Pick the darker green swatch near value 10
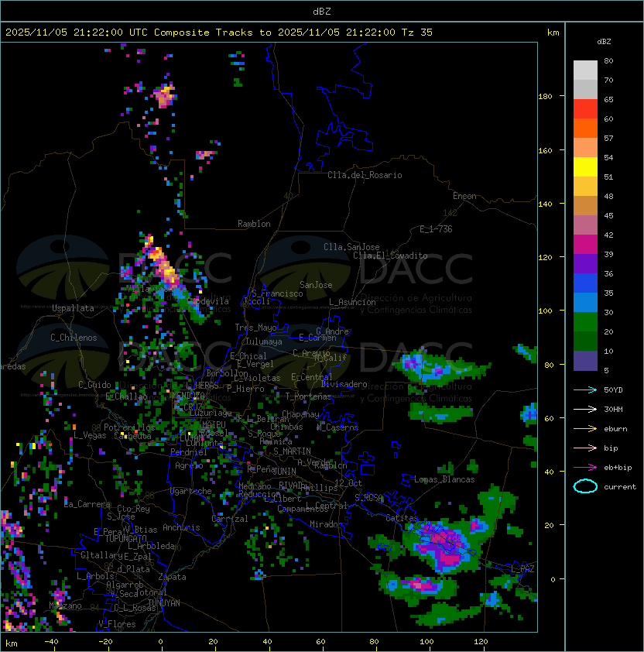Screen dimensions: 644x652 point(585,341)
